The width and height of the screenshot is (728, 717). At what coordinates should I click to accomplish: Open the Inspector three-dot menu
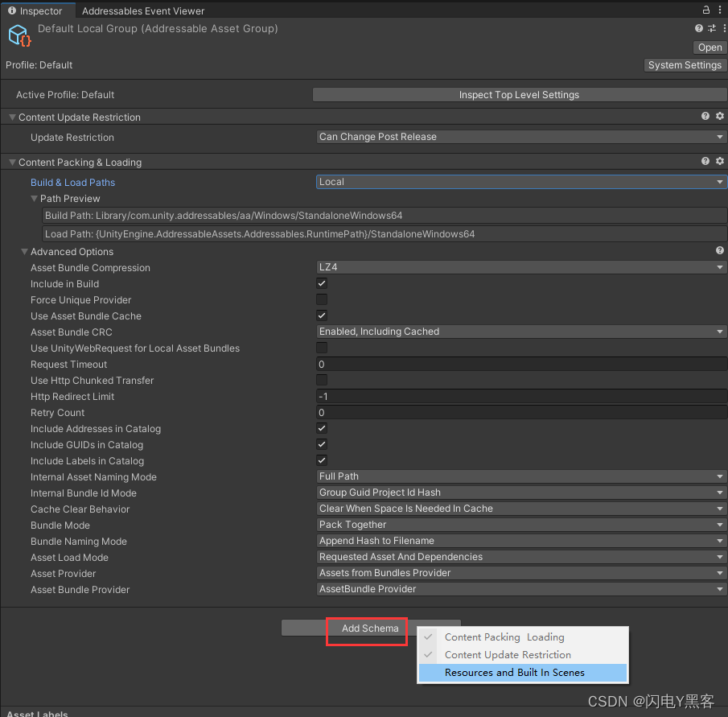[x=718, y=10]
